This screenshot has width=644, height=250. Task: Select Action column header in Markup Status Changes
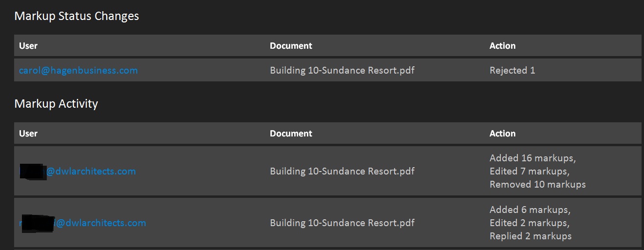pyautogui.click(x=502, y=46)
